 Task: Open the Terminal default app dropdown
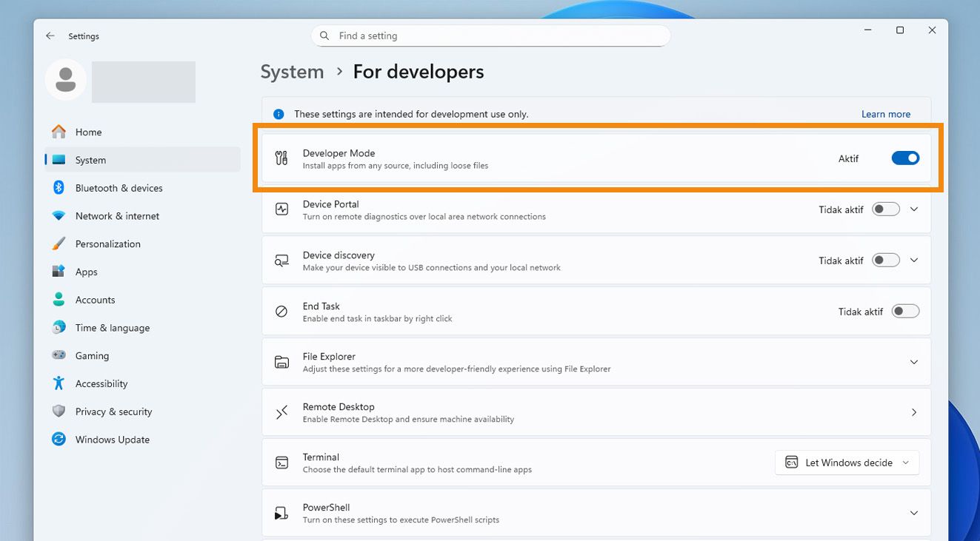[847, 463]
